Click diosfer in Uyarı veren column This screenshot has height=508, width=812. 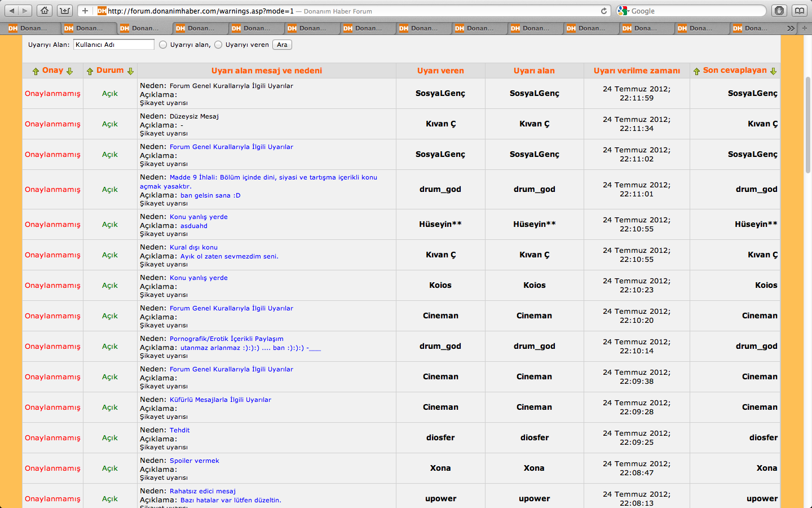click(x=440, y=437)
